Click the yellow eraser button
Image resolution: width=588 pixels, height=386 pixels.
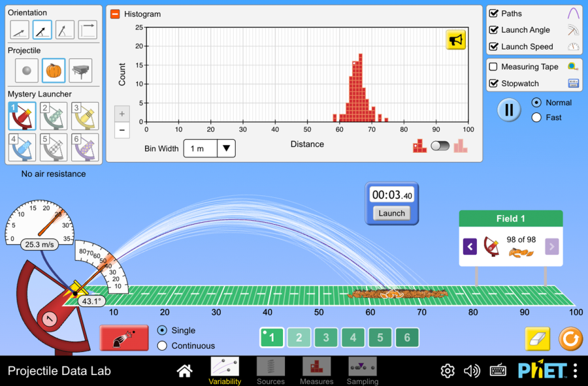click(538, 338)
